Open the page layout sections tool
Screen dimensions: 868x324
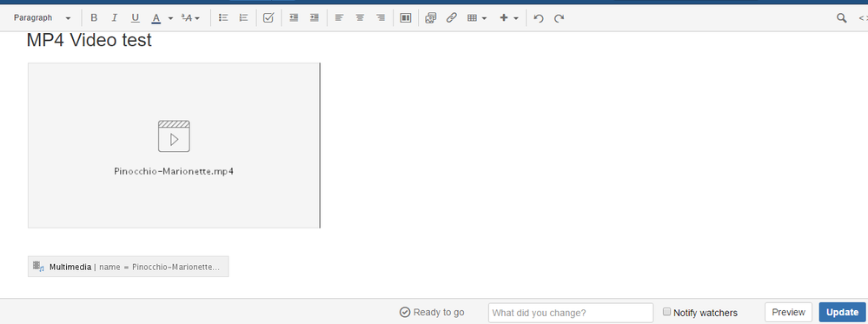(406, 17)
